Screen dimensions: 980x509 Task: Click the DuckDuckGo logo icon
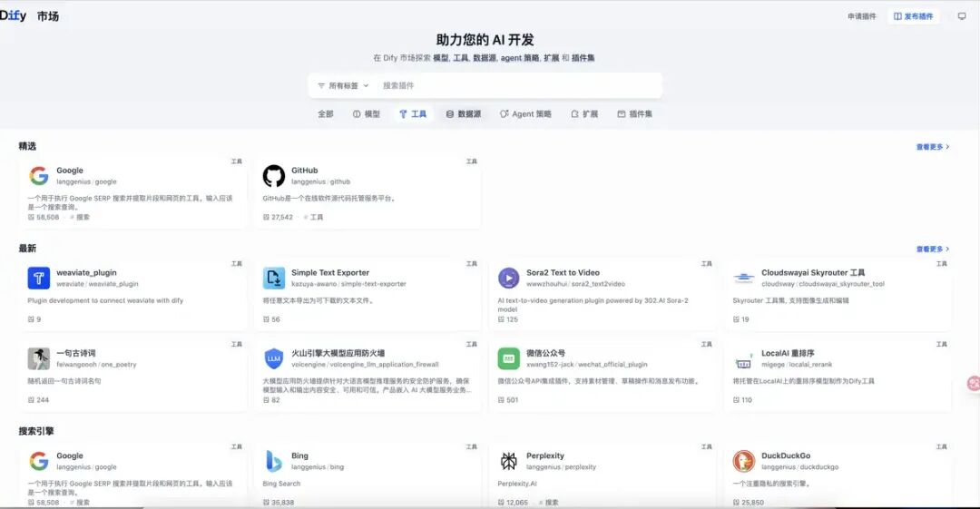tap(744, 461)
